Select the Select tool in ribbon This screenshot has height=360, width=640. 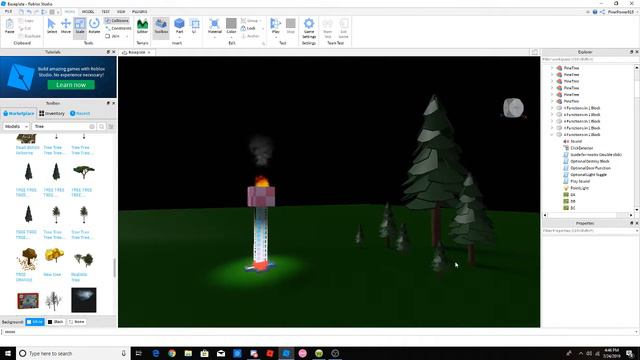(x=51, y=26)
